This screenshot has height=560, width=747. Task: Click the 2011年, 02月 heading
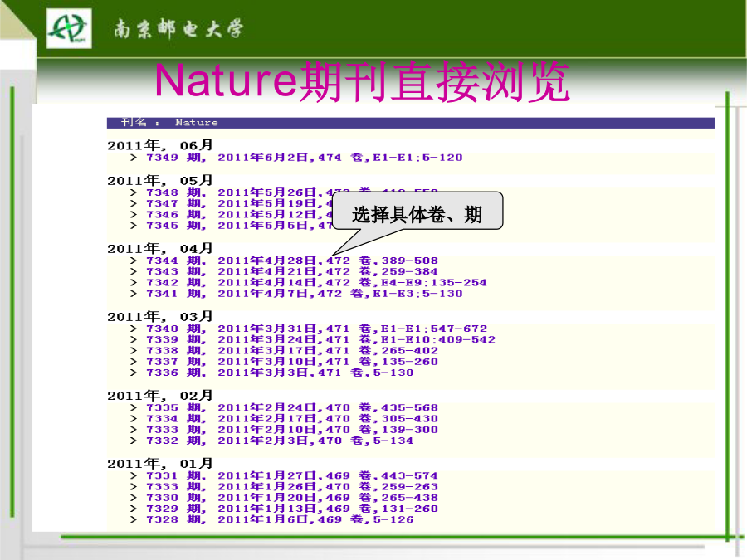coord(159,396)
